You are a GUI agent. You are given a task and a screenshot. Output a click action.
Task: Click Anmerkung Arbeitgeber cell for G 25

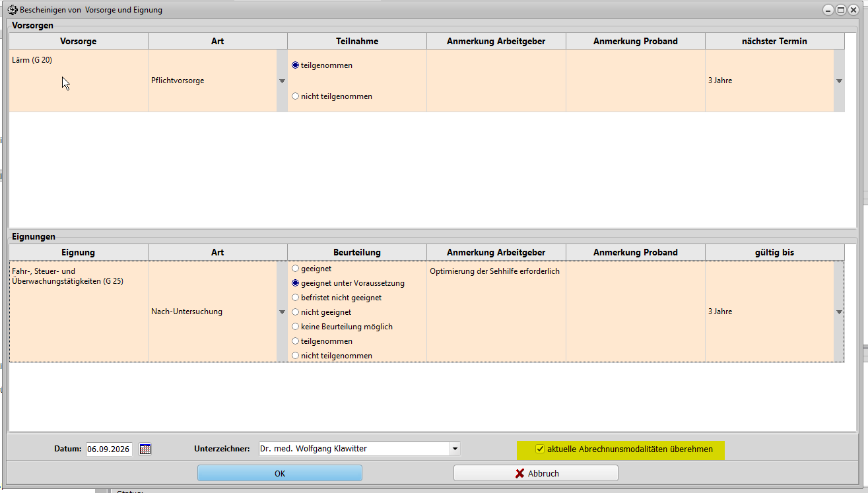496,312
